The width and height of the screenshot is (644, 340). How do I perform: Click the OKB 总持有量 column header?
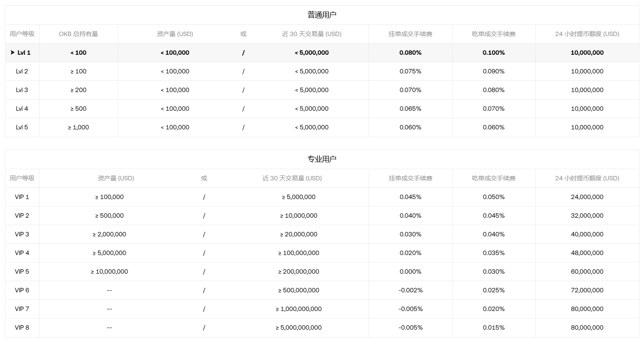78,34
